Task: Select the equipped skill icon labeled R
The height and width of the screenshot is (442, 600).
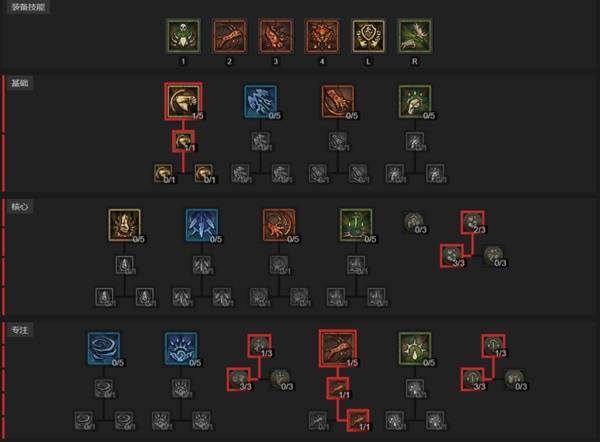Action: (415, 36)
